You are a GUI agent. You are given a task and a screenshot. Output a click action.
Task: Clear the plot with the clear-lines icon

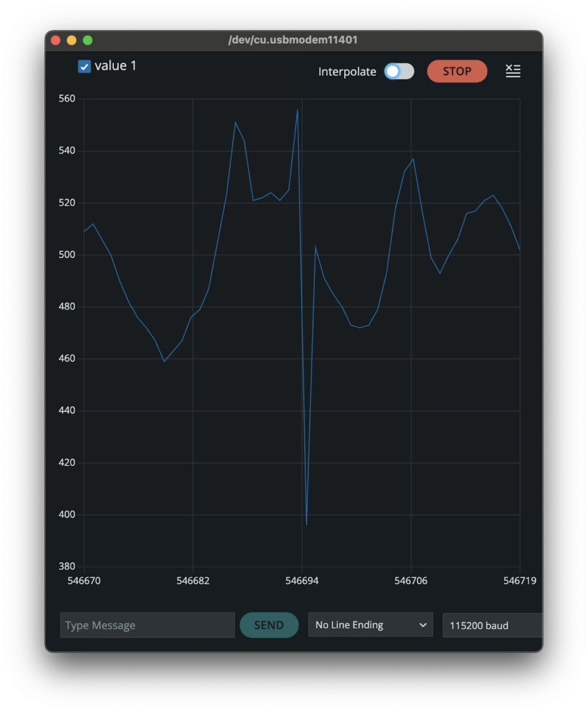click(513, 71)
